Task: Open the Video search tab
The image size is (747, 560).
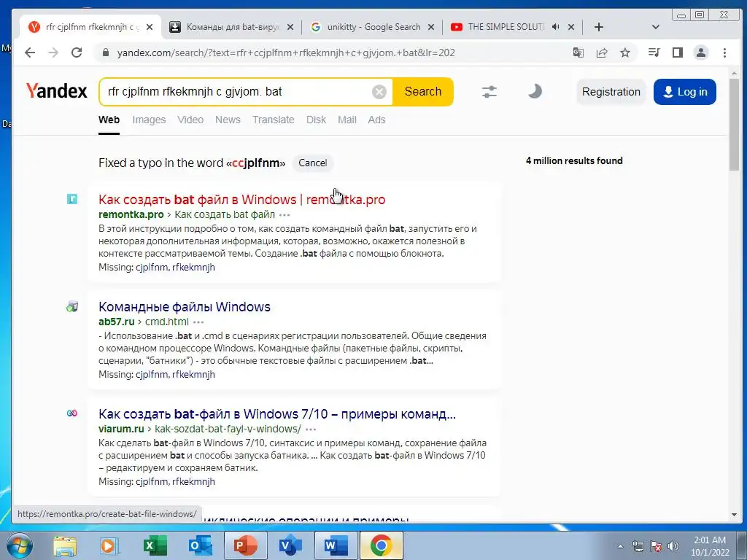Action: (190, 120)
